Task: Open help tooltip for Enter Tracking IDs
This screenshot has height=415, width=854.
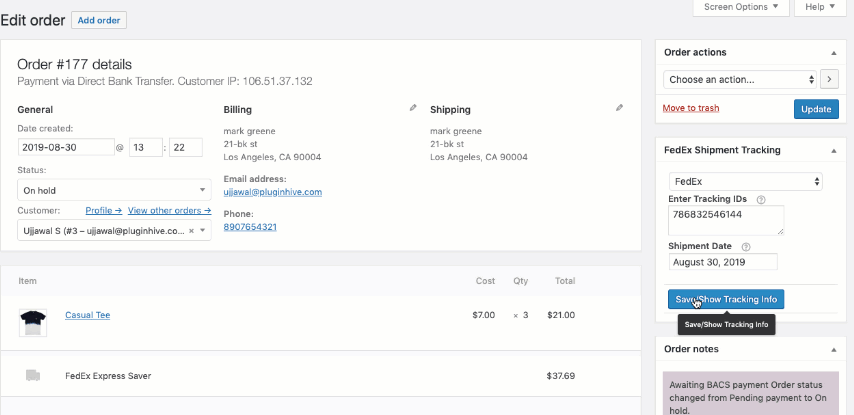Action: [x=761, y=199]
